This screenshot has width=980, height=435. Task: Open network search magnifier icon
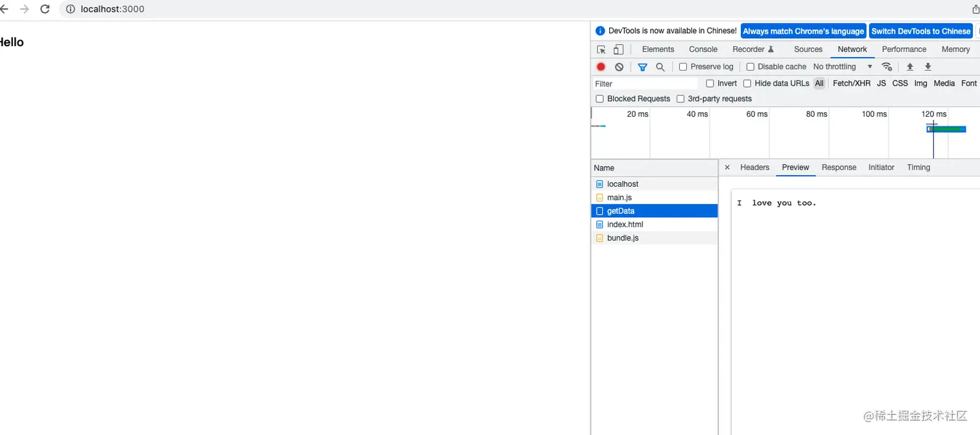click(x=660, y=67)
